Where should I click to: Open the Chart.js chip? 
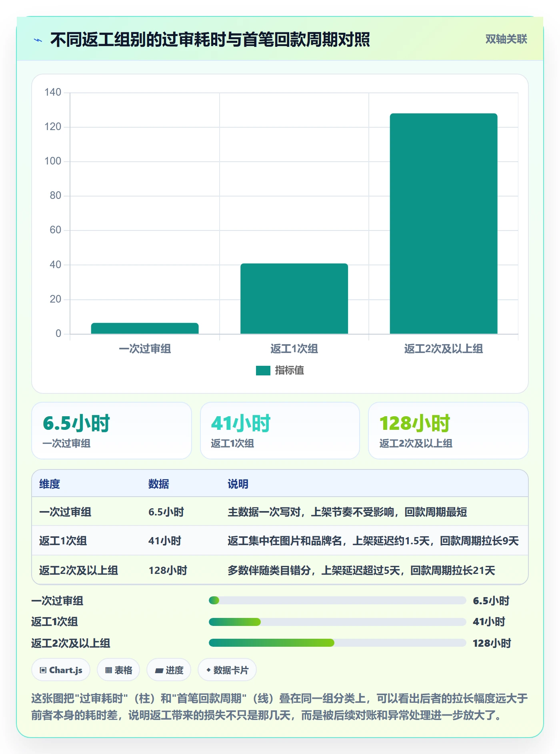pos(61,670)
